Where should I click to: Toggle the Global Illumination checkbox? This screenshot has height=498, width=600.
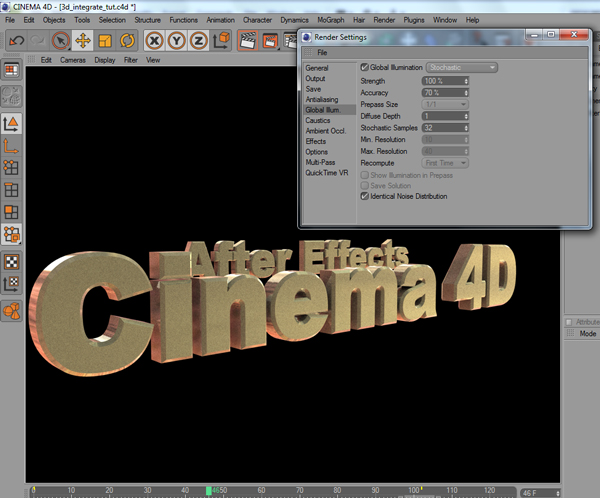[365, 67]
